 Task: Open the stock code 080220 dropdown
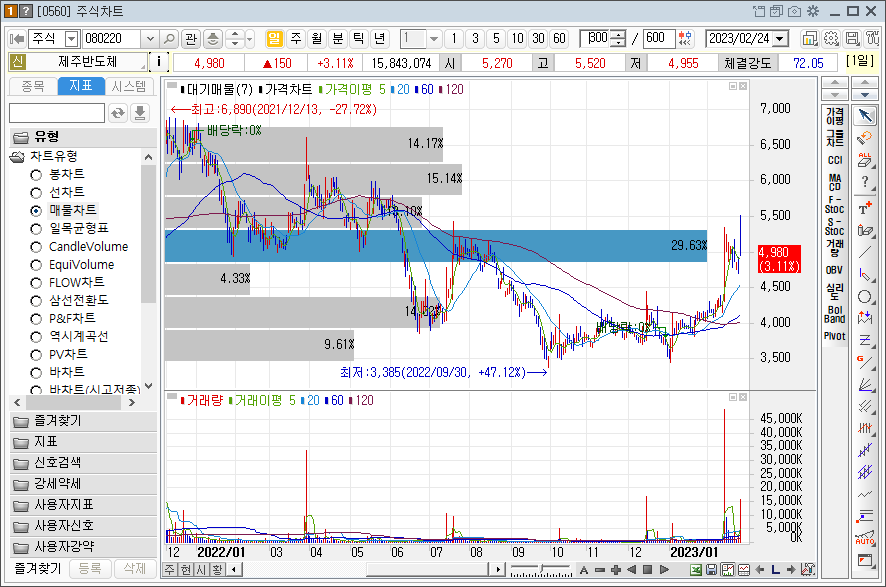pos(150,38)
